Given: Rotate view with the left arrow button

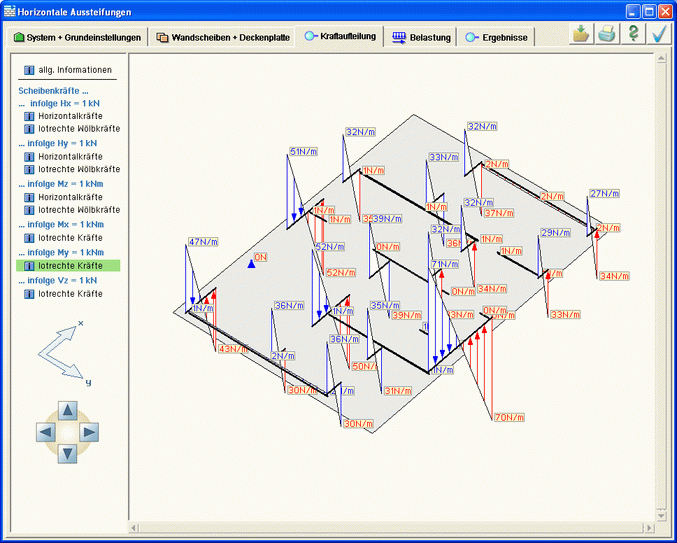Looking at the screenshot, I should (x=46, y=432).
